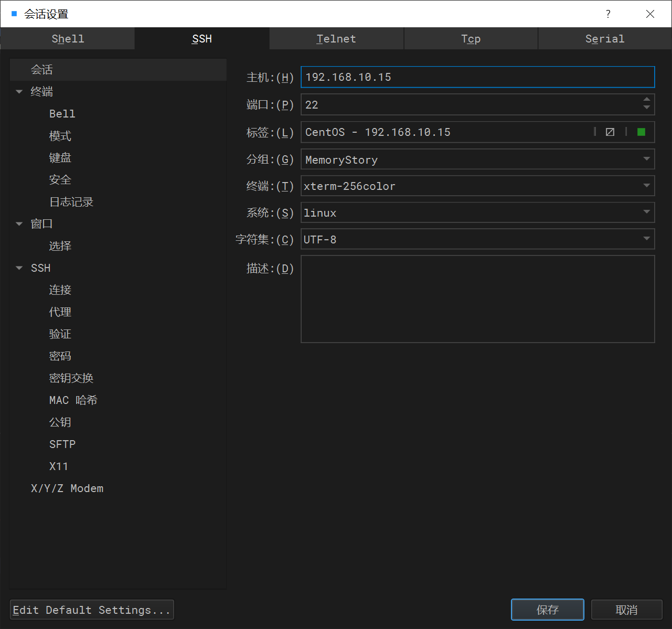Select 键盘 under 终端
This screenshot has height=629, width=672.
pyautogui.click(x=60, y=158)
